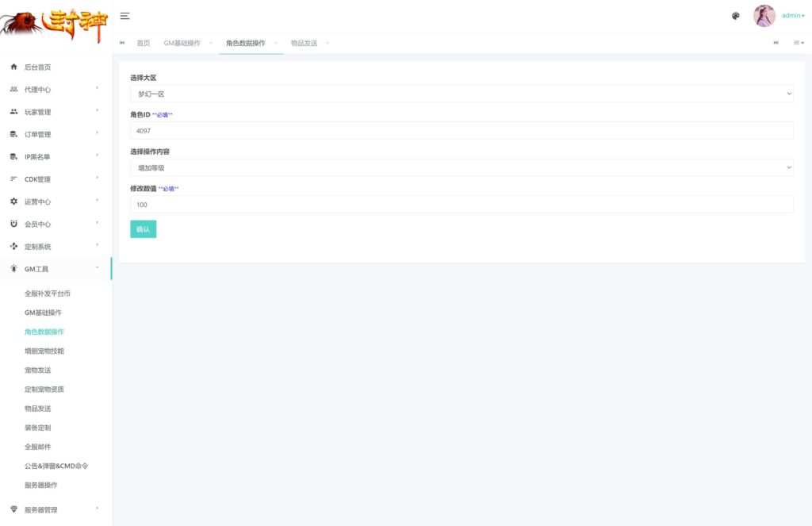
Task: Open 宠物发送 in the sidebar
Action: pyautogui.click(x=38, y=371)
